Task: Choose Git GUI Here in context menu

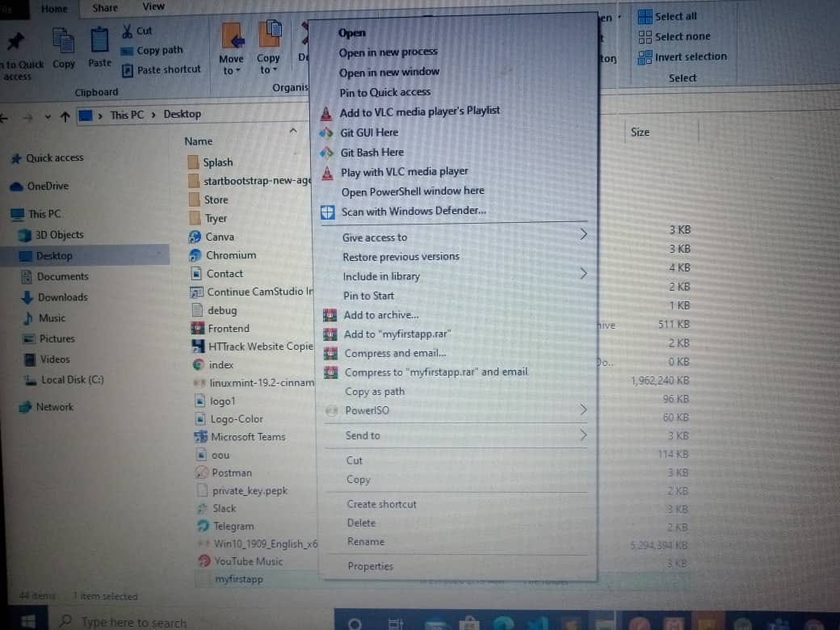Action: click(x=369, y=132)
